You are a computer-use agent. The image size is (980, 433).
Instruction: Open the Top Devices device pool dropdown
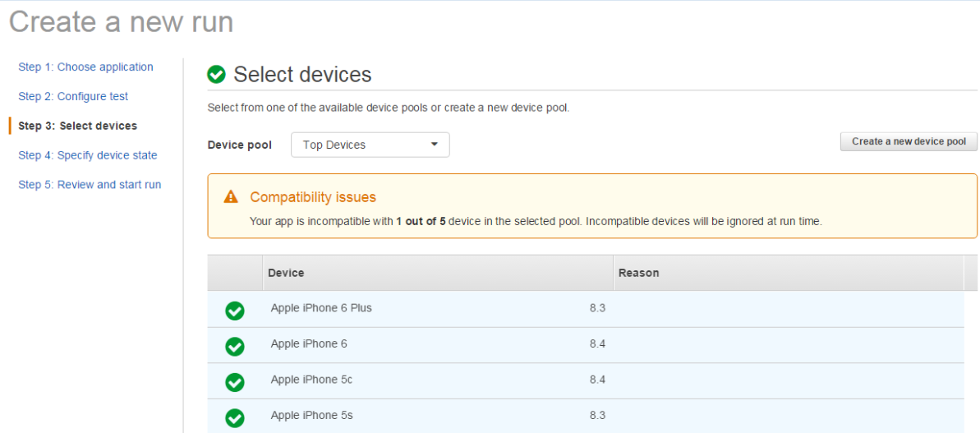pos(370,145)
